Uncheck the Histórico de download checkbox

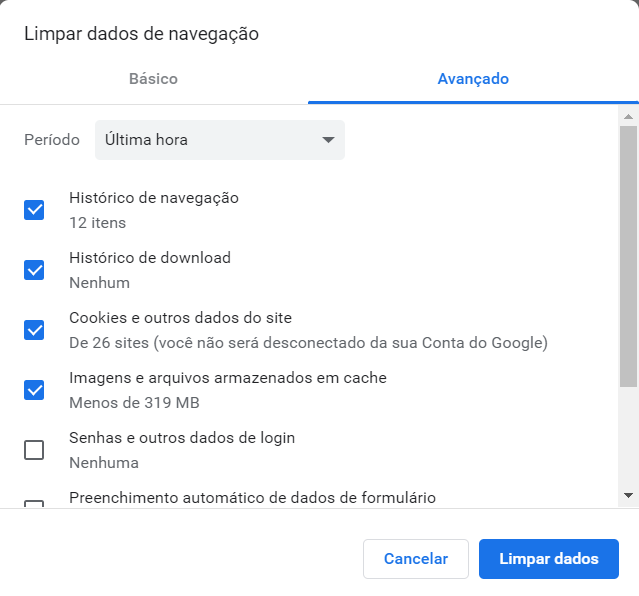tap(34, 270)
